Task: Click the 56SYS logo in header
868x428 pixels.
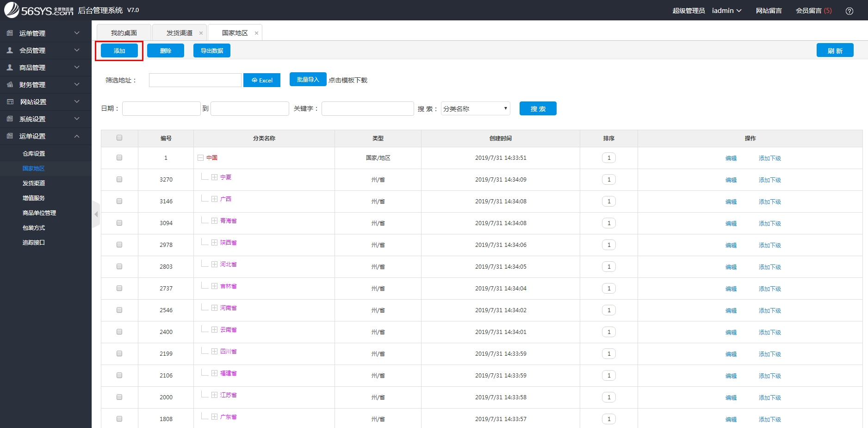Action: click(39, 10)
